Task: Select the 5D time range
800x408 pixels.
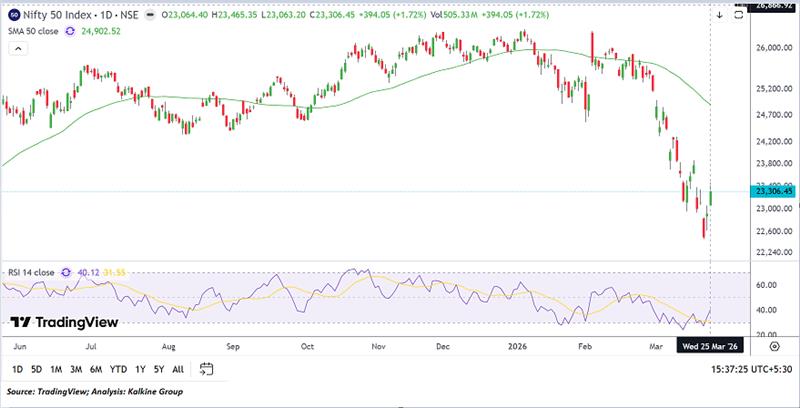Action: point(36,369)
